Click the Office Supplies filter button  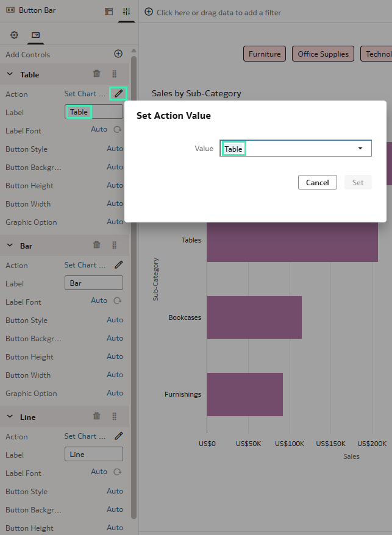pyautogui.click(x=323, y=54)
